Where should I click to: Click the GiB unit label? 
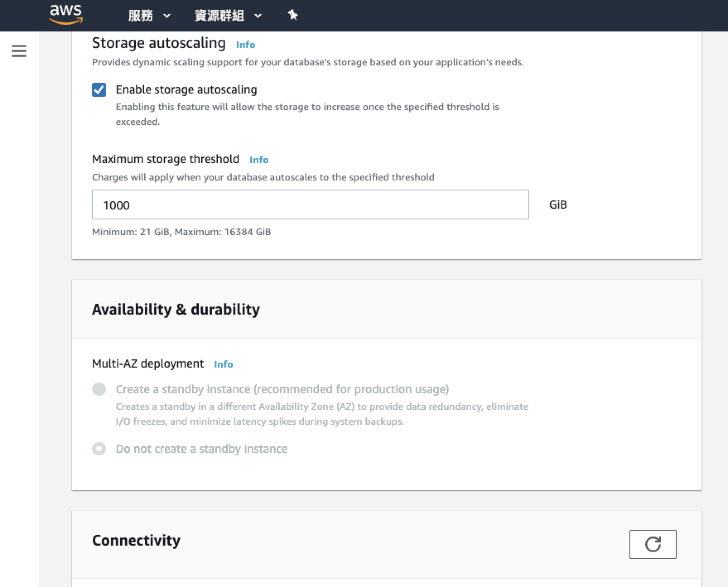[x=558, y=204]
